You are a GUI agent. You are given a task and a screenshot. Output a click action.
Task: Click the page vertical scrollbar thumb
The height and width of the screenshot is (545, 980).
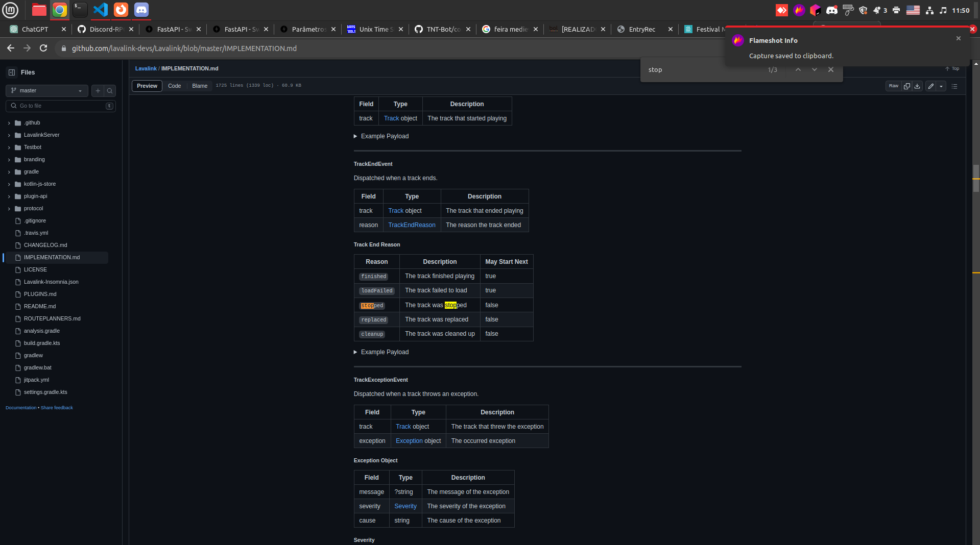pos(976,178)
